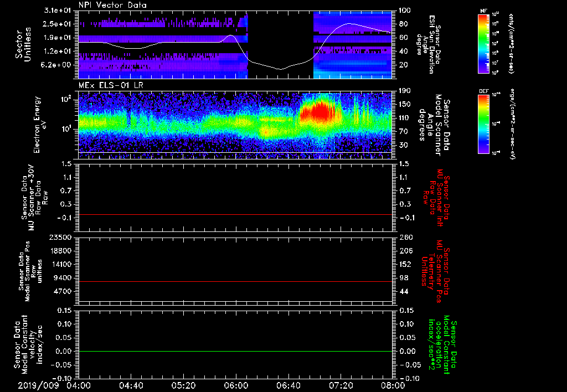Click the "152" telemetry tick label
This screenshot has height=392, width=567.
(405, 264)
